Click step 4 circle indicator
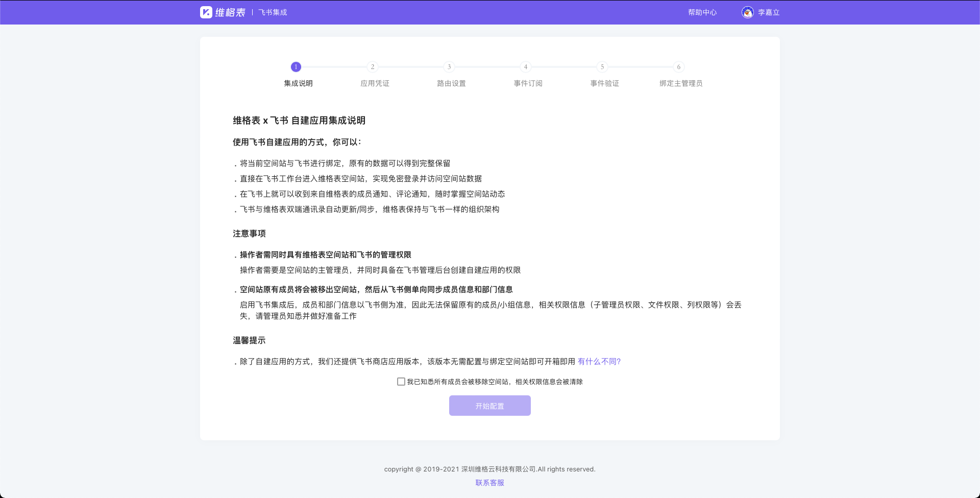 click(526, 67)
